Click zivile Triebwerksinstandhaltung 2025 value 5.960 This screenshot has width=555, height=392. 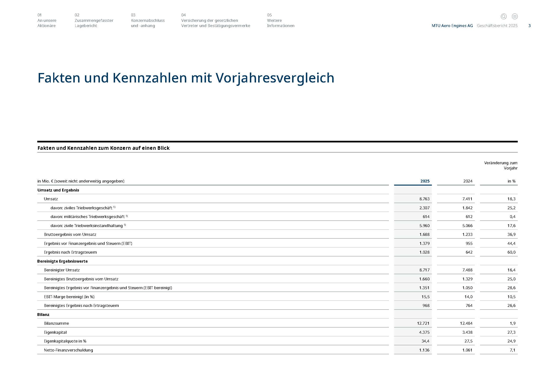coord(424,226)
